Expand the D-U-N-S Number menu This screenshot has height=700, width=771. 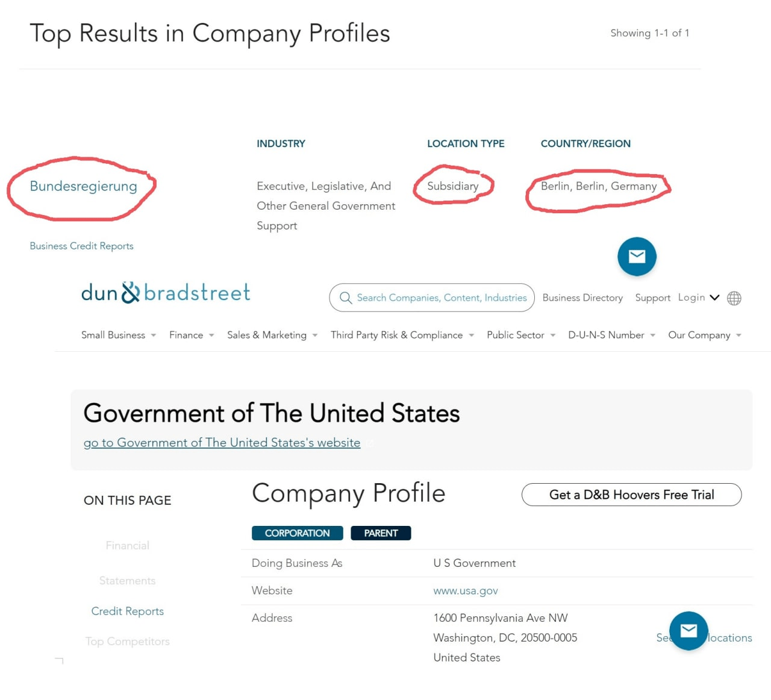click(611, 335)
